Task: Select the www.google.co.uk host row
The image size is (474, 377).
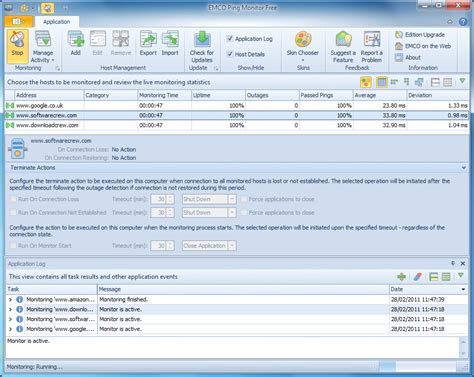Action: pyautogui.click(x=237, y=105)
